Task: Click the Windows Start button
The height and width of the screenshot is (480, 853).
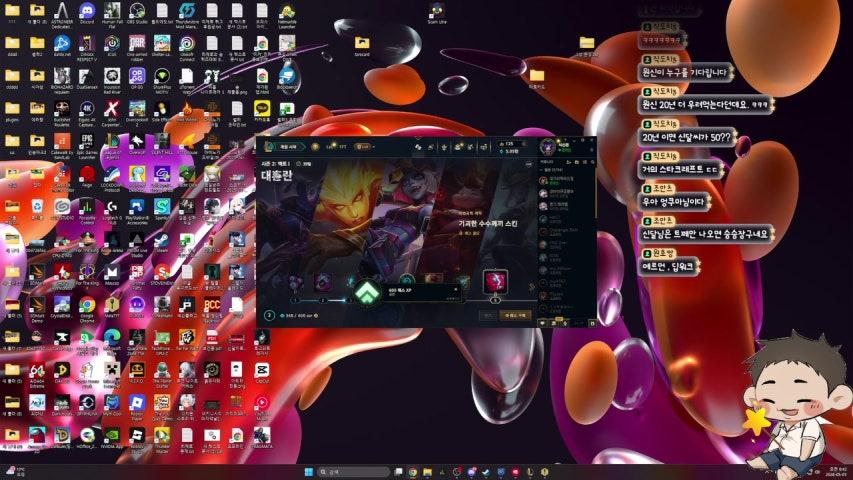Action: (309, 471)
